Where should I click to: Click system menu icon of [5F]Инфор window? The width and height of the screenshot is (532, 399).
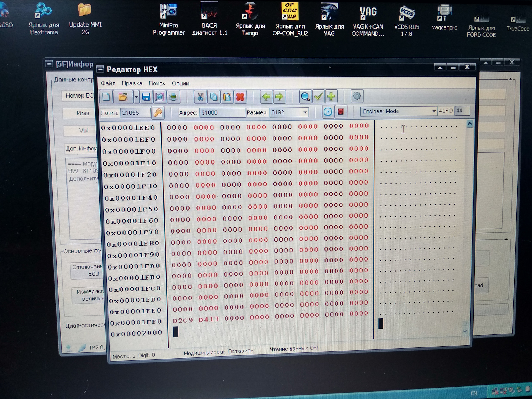click(x=49, y=64)
